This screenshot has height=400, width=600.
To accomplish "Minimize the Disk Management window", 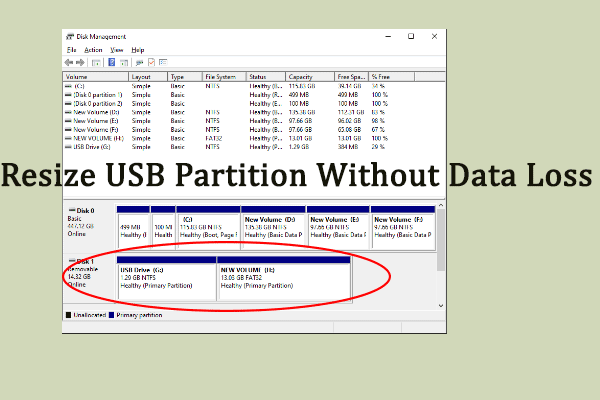I will pyautogui.click(x=388, y=36).
